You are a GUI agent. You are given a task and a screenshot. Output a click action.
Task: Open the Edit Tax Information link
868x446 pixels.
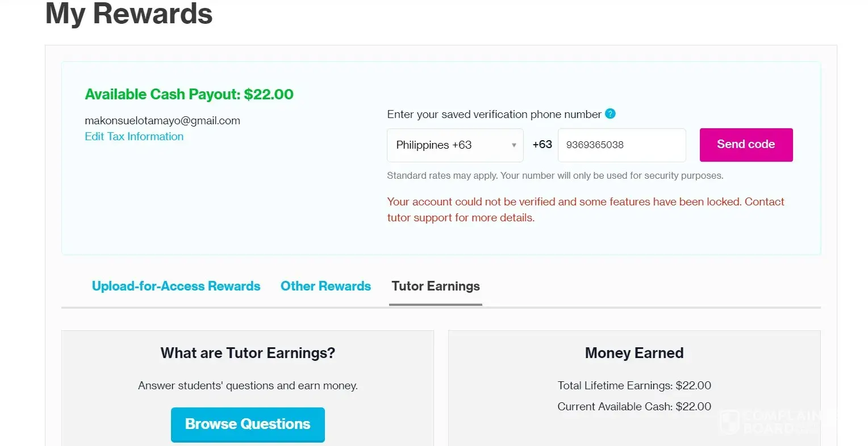134,137
